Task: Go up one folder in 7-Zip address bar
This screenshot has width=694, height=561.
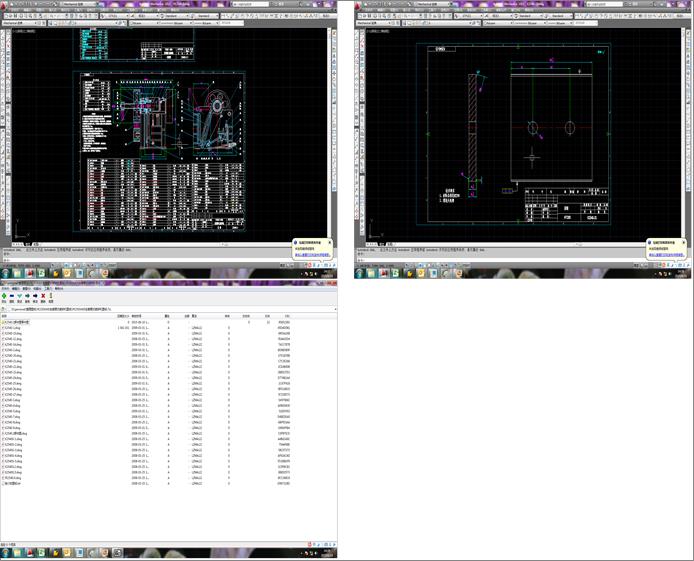Action: click(x=4, y=309)
